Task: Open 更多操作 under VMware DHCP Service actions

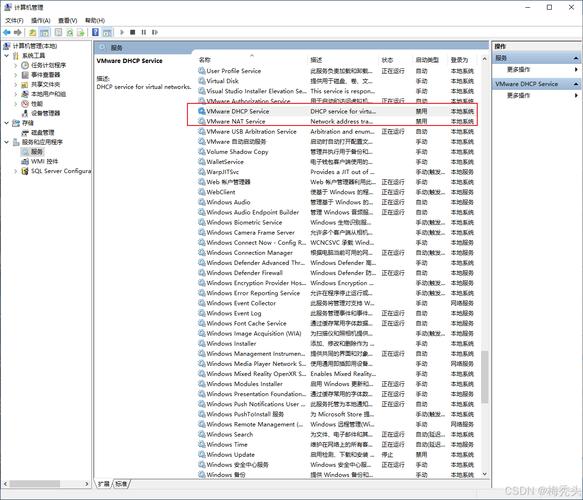Action: (518, 96)
